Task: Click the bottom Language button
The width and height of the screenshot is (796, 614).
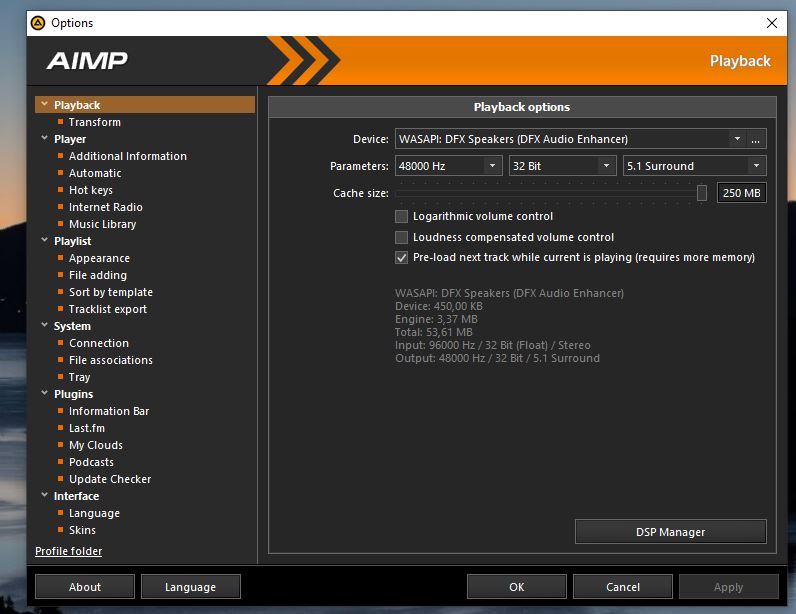Action: (190, 587)
